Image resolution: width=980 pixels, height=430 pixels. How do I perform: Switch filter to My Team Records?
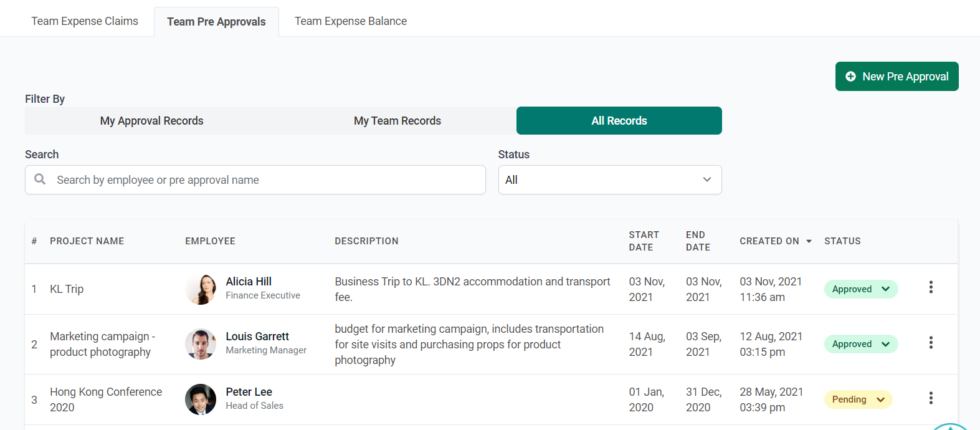click(x=397, y=121)
